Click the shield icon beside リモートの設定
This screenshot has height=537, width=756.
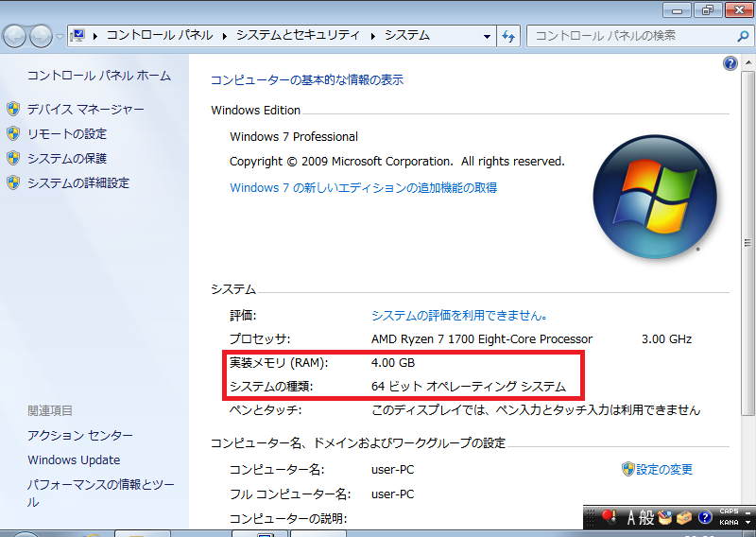13,133
